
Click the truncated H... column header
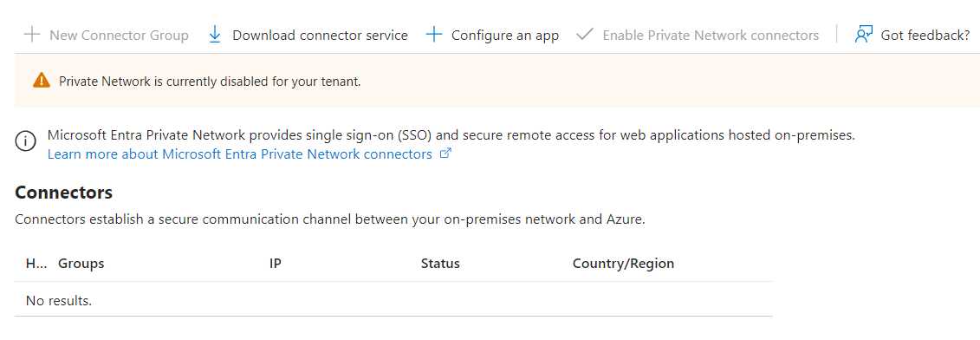coord(36,264)
